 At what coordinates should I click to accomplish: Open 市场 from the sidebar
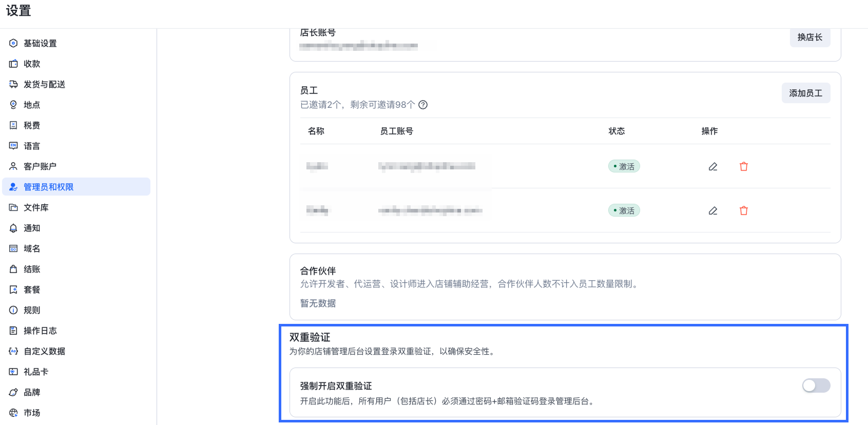click(x=76, y=413)
